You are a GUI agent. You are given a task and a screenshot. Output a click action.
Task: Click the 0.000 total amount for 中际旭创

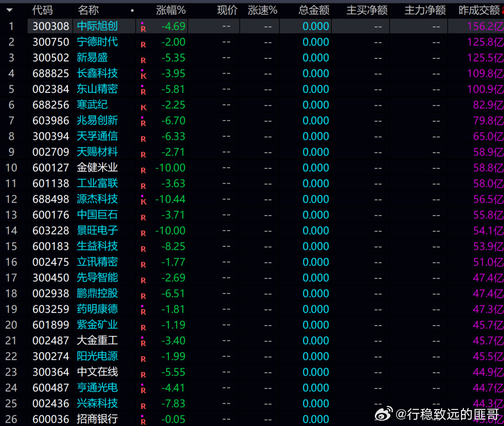tap(316, 26)
